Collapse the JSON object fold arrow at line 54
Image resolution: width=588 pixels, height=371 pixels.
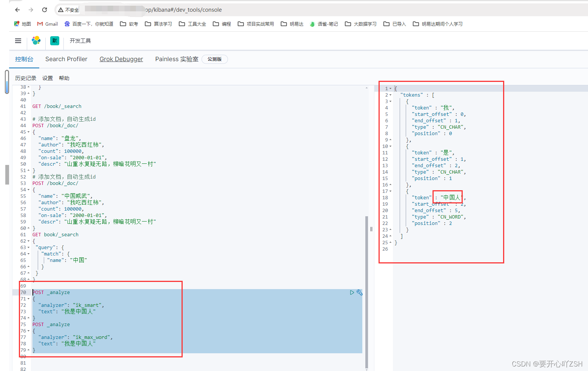pyautogui.click(x=28, y=189)
